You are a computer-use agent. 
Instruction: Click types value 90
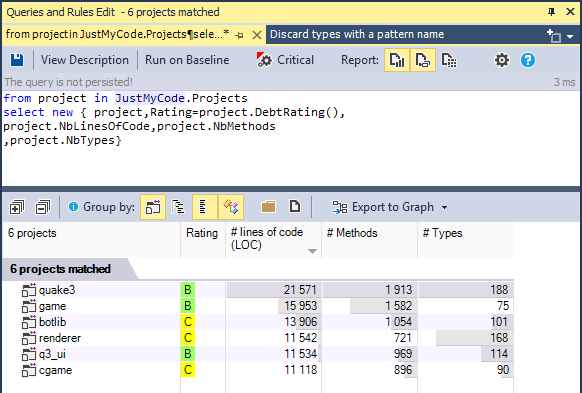pyautogui.click(x=503, y=370)
